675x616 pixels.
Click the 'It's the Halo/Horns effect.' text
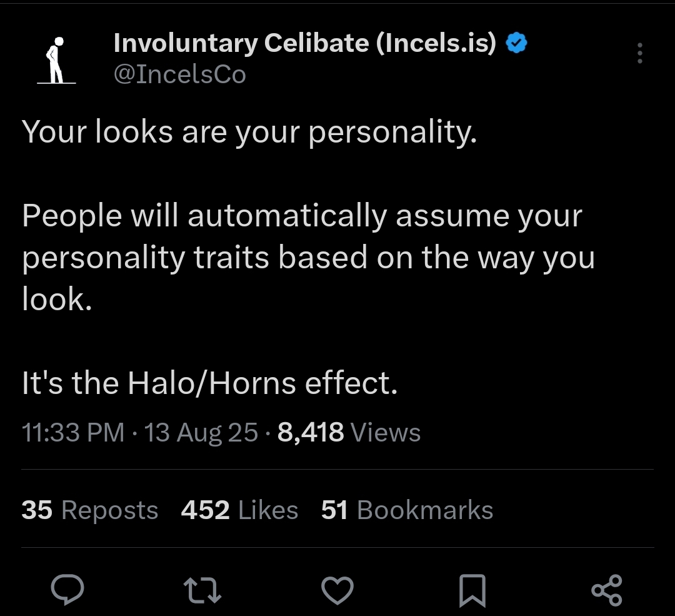point(209,383)
